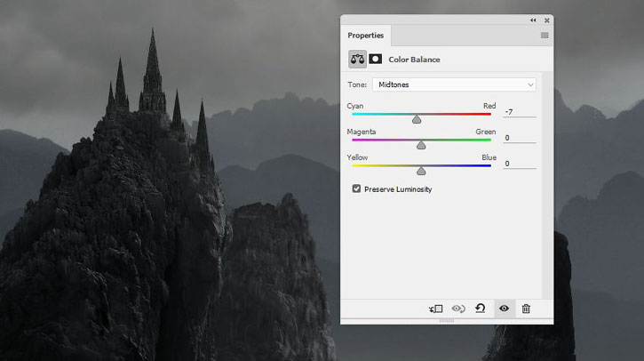This screenshot has height=361, width=644.
Task: Toggle adjustment layer visibility eye
Action: (x=504, y=309)
